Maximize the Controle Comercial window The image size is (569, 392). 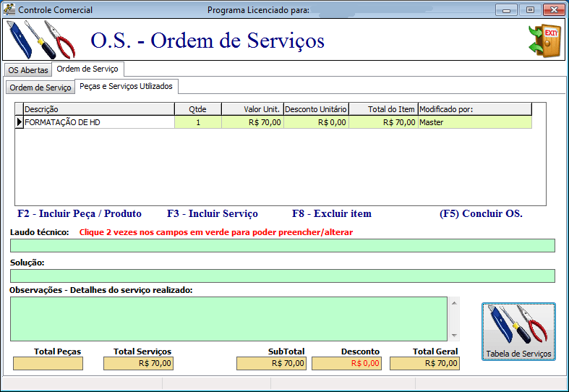[x=530, y=10]
